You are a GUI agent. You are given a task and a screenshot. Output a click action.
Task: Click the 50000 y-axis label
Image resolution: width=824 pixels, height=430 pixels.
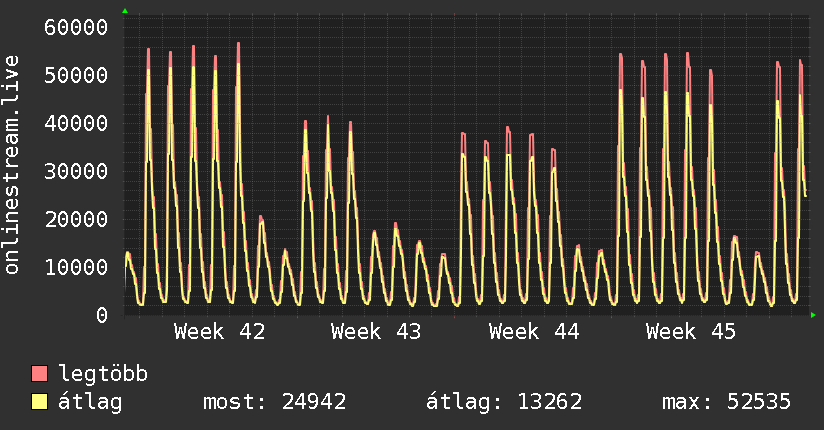tap(76, 75)
